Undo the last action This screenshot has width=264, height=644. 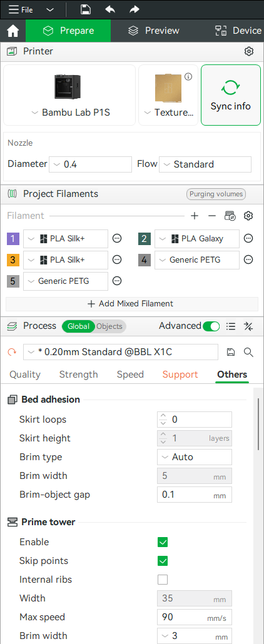pos(110,9)
